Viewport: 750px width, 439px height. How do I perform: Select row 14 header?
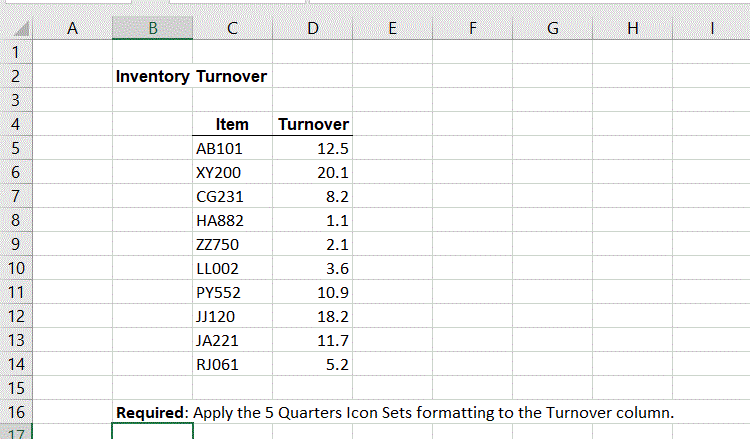coord(16,364)
